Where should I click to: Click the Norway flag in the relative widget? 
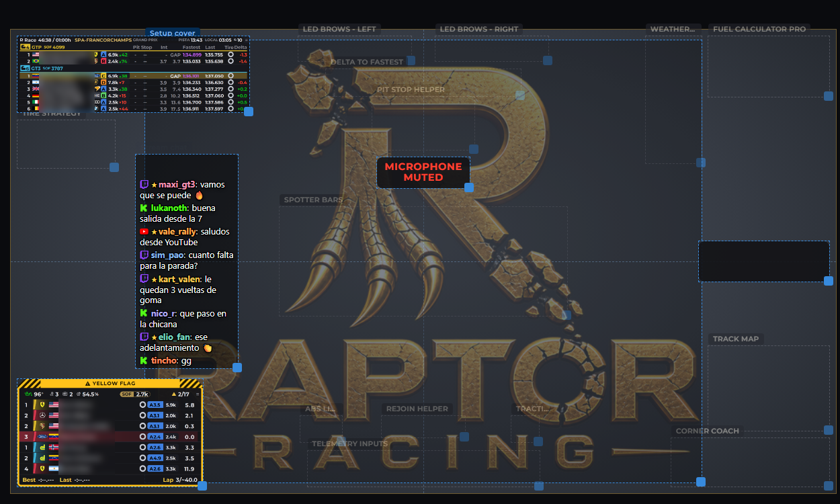click(x=54, y=447)
